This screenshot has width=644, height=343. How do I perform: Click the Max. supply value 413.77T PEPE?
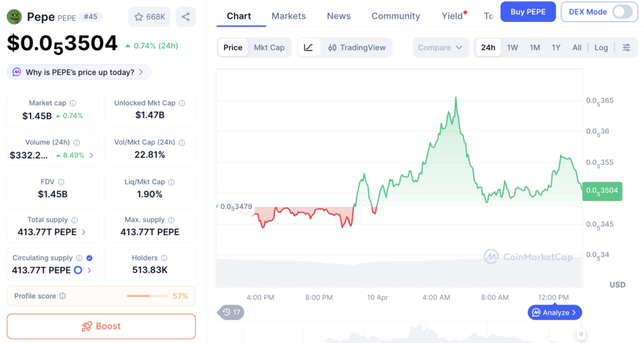pos(150,232)
